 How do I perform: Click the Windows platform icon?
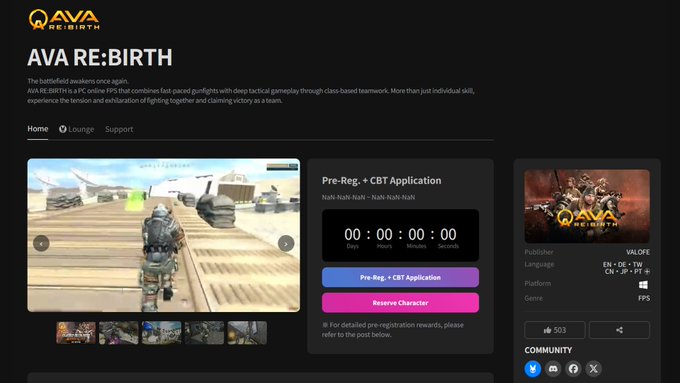(643, 285)
